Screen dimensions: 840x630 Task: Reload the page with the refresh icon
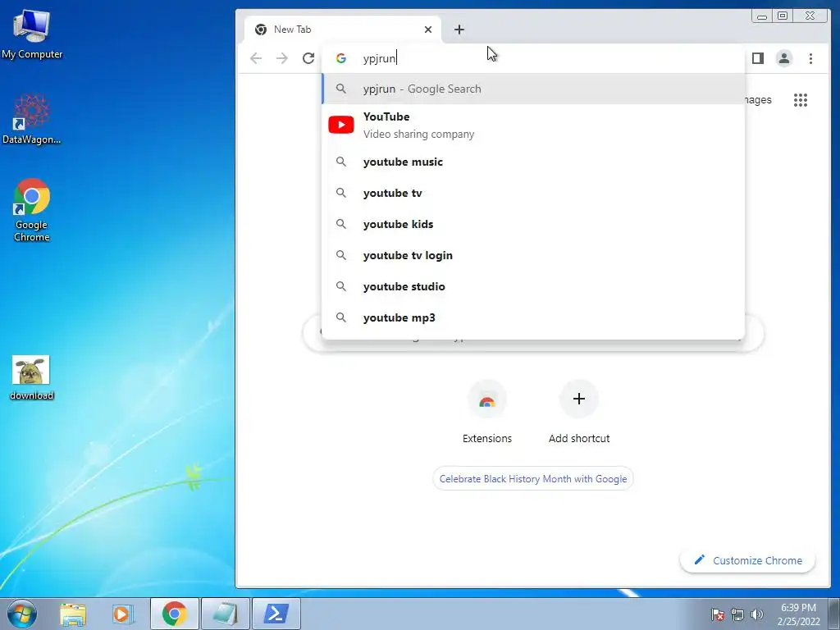pyautogui.click(x=308, y=58)
